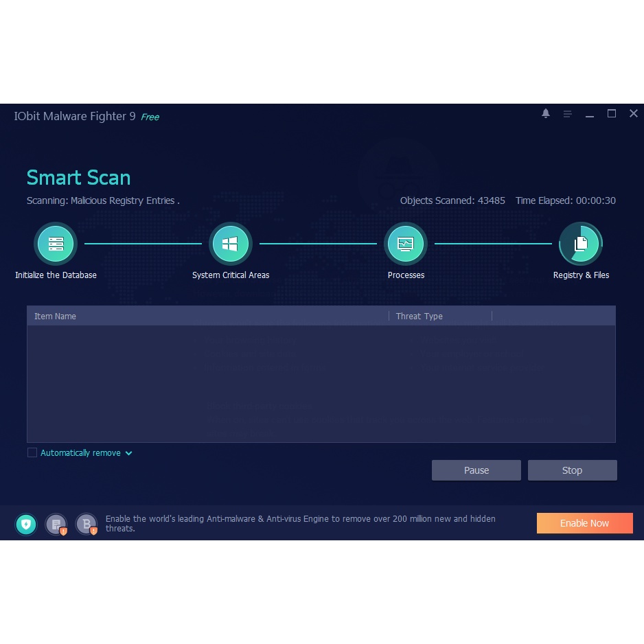Click the System Critical Areas label
Viewport: 644px width, 644px height.
[231, 275]
